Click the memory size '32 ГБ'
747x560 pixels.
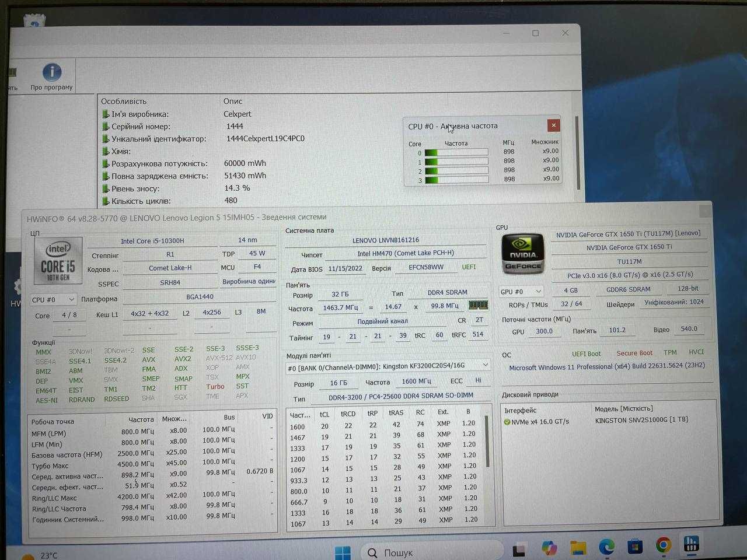point(340,294)
